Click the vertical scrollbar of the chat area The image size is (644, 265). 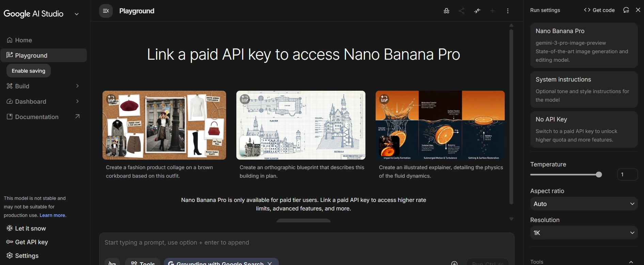(x=511, y=117)
